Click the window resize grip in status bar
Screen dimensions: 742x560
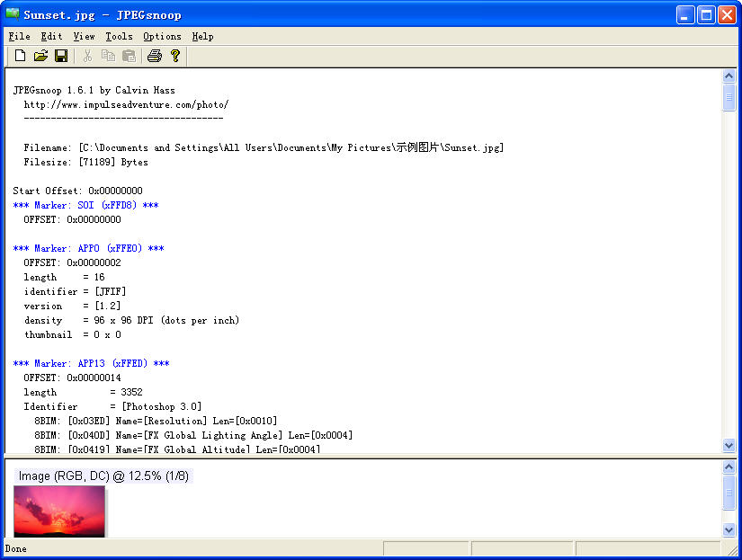[732, 549]
